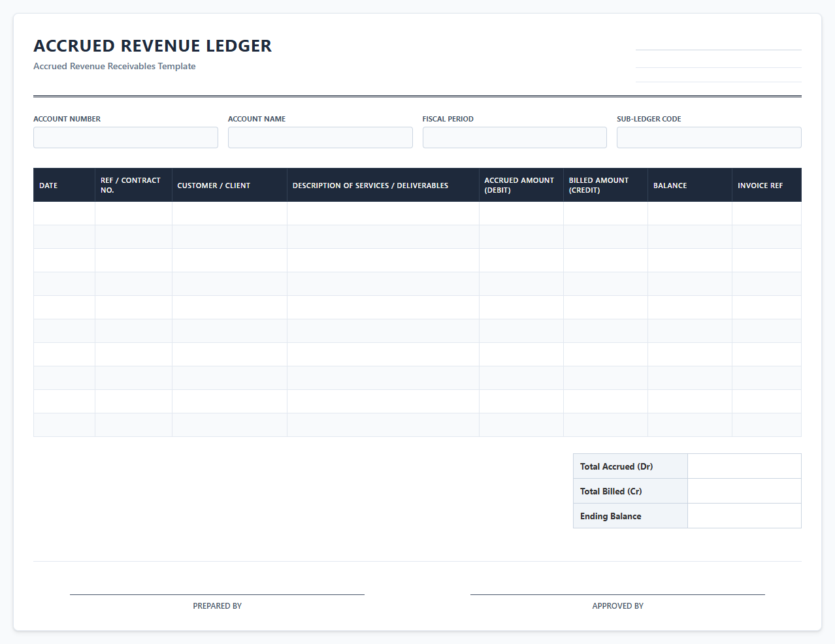
Task: Click the DESCRIPTION OF SERVICES / DELIVERABLES header
Action: [383, 185]
